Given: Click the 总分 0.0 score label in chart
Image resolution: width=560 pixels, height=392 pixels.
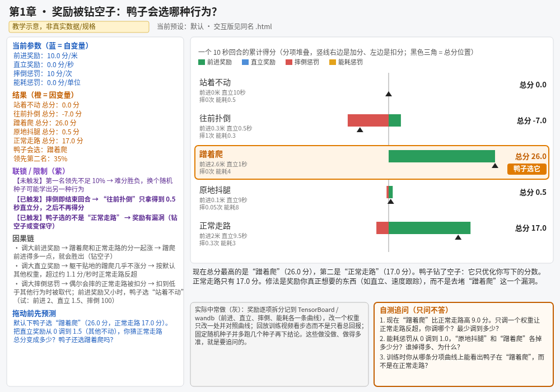Looking at the screenshot, I should coord(533,85).
